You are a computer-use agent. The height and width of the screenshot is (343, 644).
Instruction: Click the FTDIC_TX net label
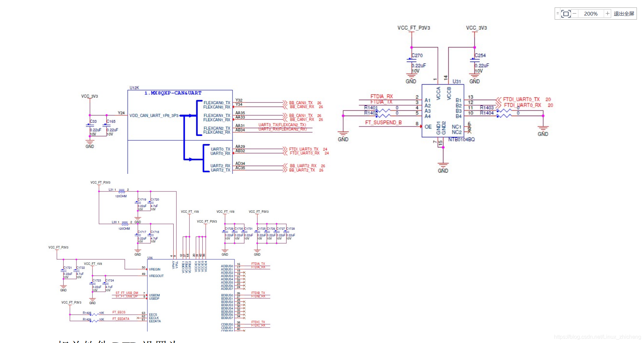pos(258,322)
